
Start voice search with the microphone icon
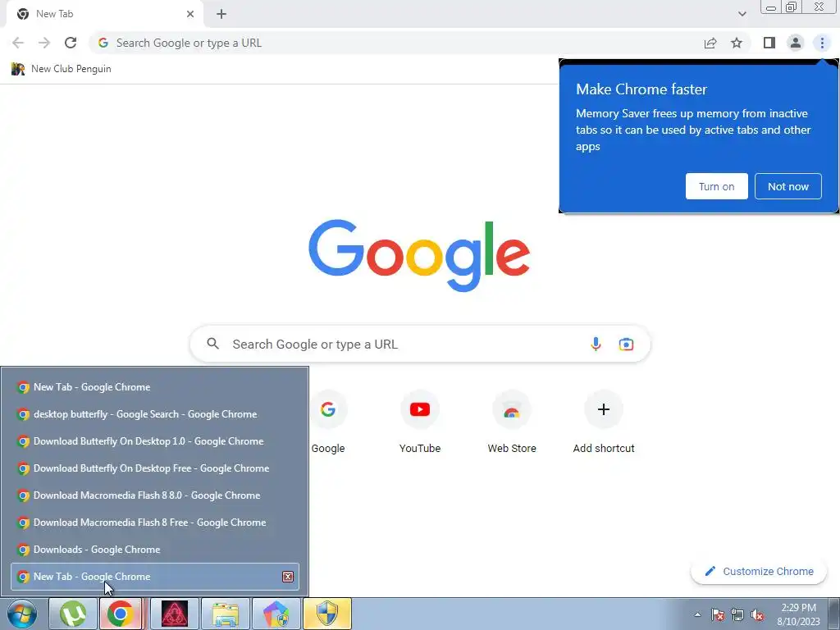click(596, 344)
